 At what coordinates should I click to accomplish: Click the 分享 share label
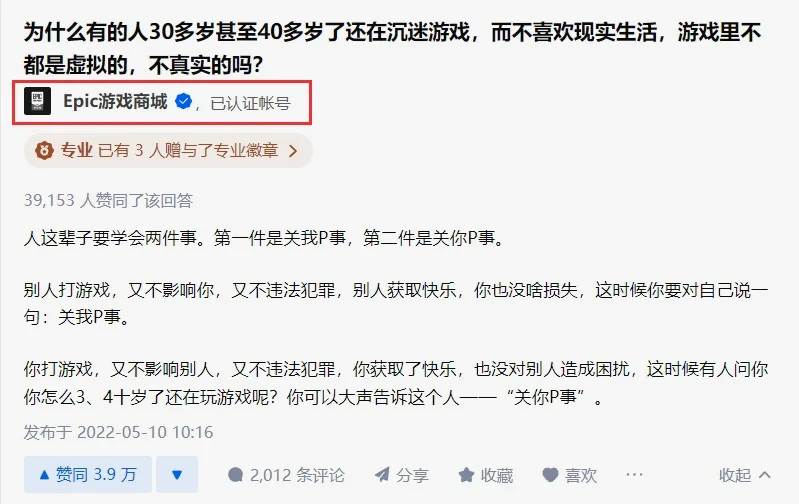pyautogui.click(x=412, y=475)
